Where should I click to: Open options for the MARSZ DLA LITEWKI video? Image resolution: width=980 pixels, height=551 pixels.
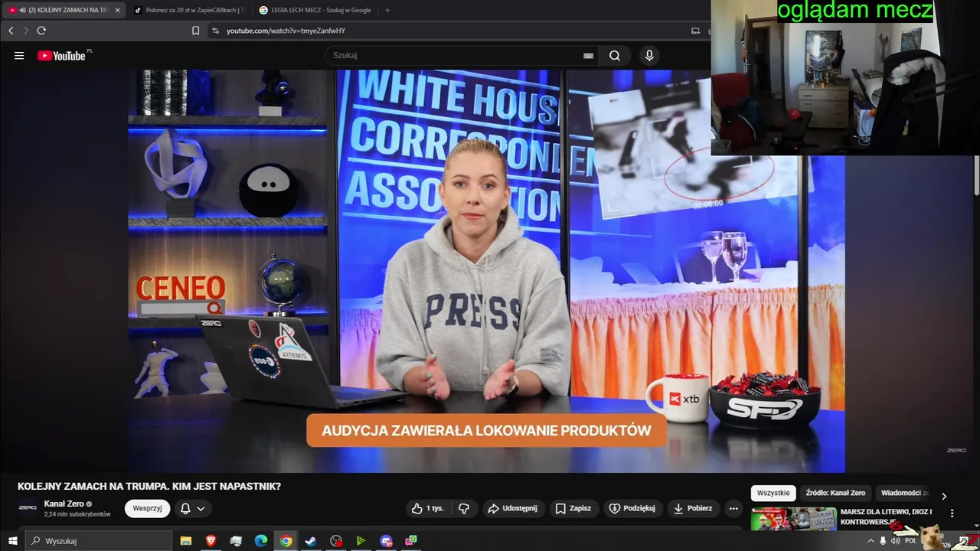952,514
